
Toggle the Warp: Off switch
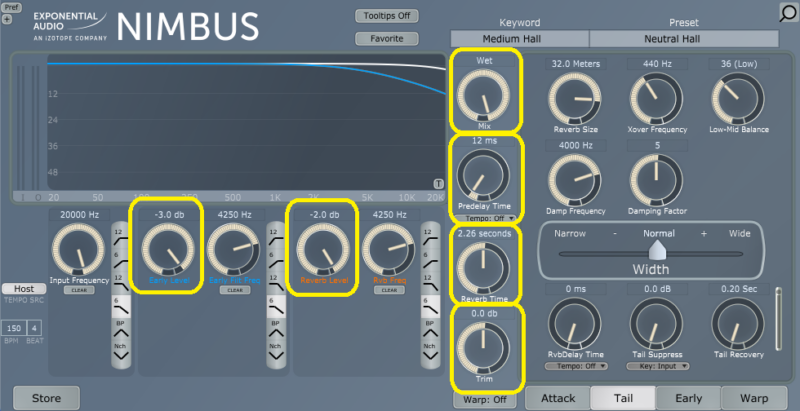pos(484,400)
